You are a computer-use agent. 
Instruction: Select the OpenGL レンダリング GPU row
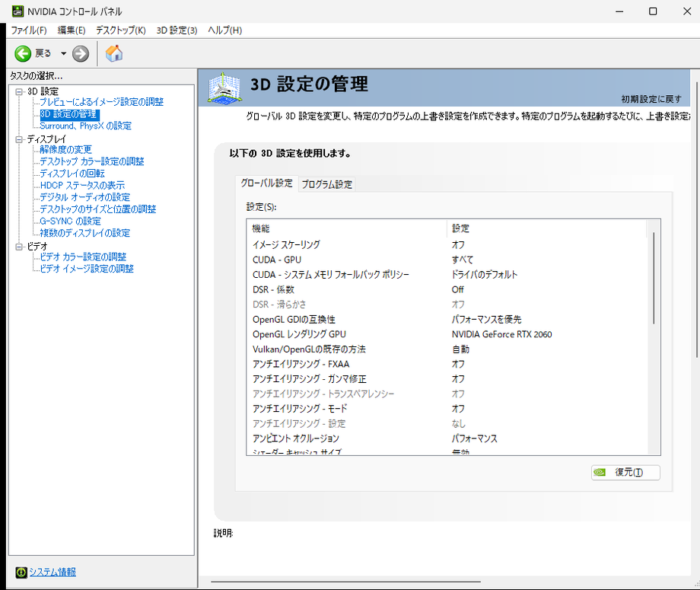pyautogui.click(x=447, y=334)
